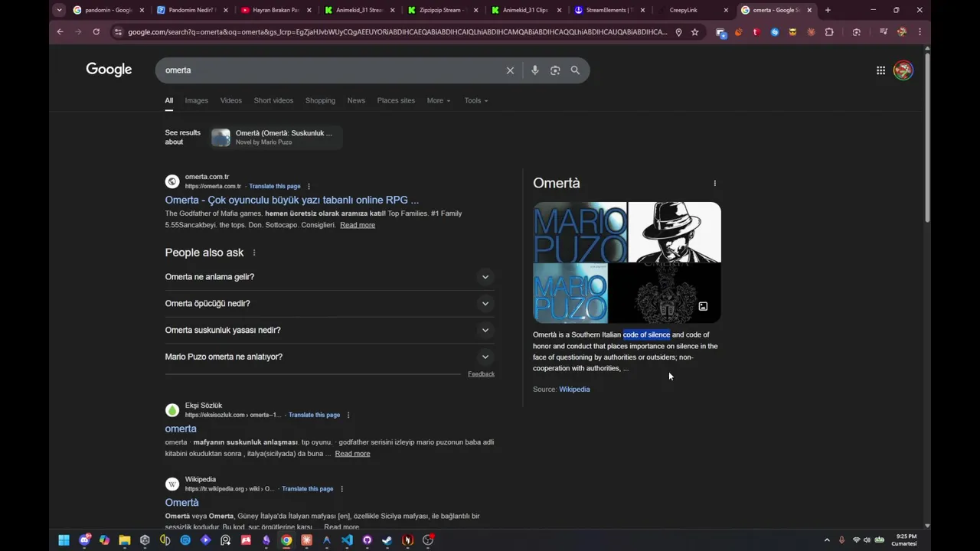Reload the page
Screen dimensions: 980x551
coord(96,32)
